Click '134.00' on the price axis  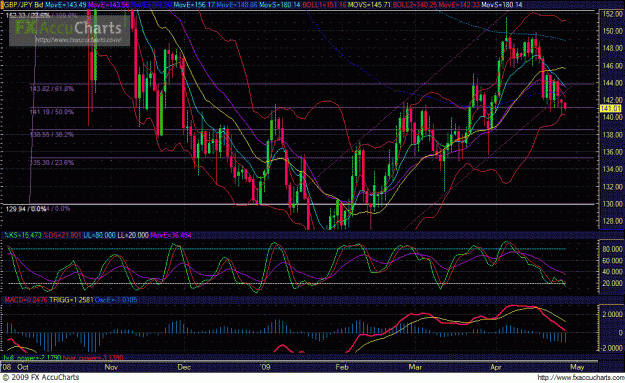point(612,169)
